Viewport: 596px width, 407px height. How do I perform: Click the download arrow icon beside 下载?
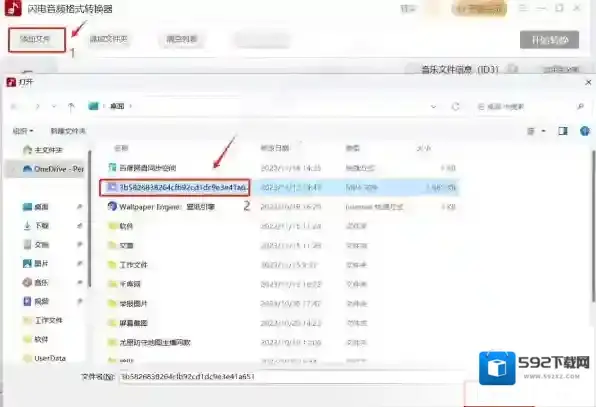(27, 226)
